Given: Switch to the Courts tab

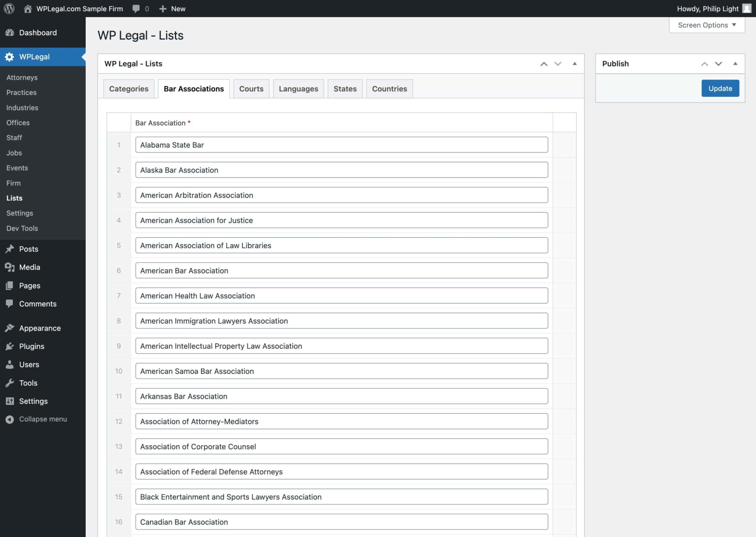Looking at the screenshot, I should (251, 89).
